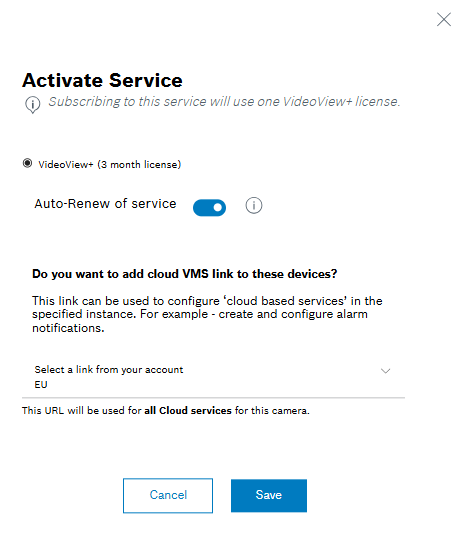Close the Activate Service dialog
Screen dimensions: 459x544
444,19
